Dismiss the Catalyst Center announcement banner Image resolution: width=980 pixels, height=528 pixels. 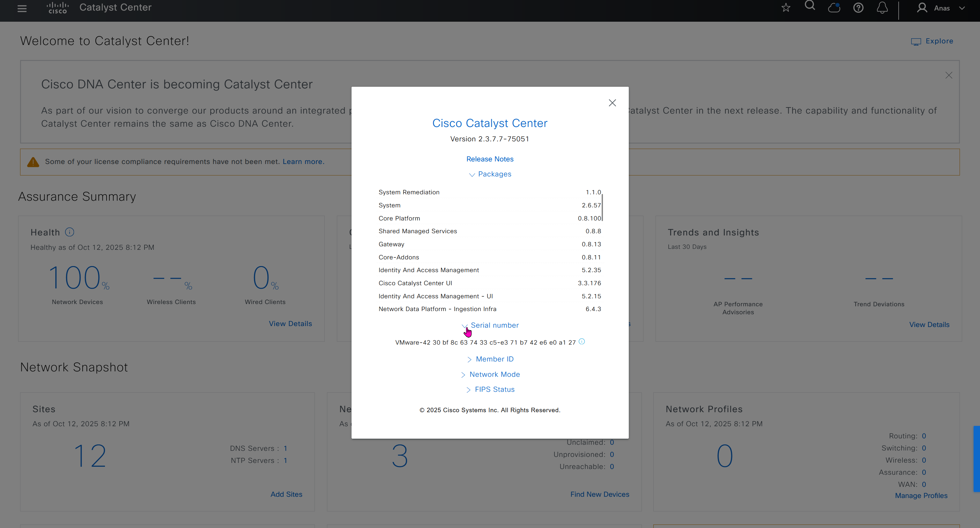[x=948, y=75]
